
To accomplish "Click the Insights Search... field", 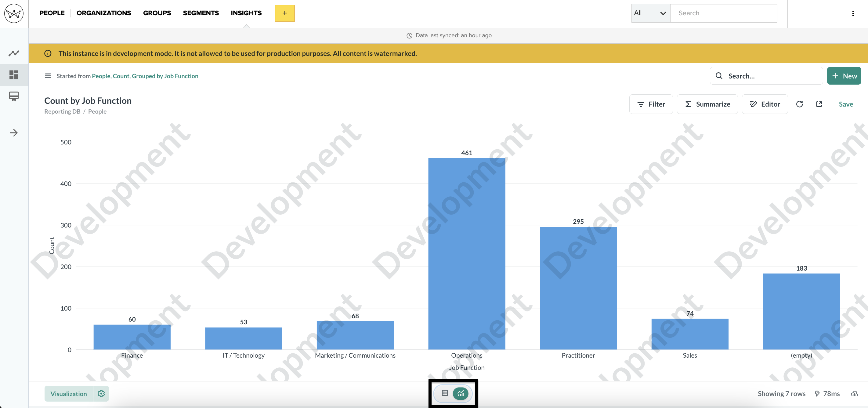I will pyautogui.click(x=766, y=76).
